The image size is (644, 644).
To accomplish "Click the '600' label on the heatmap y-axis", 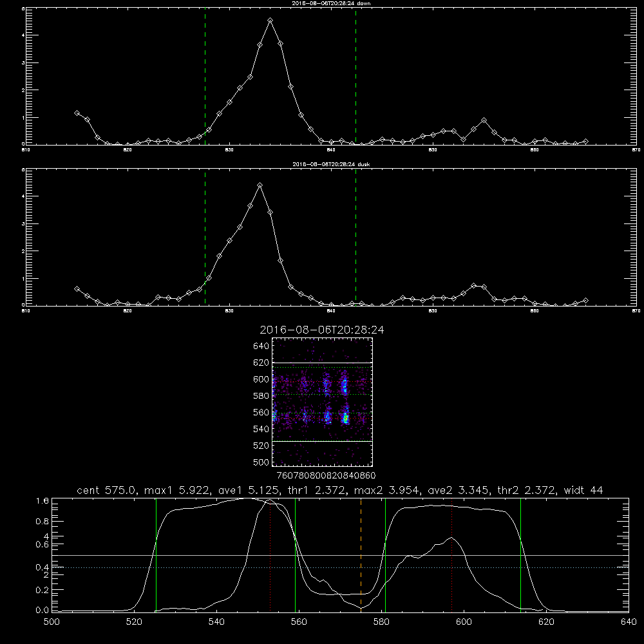I will pos(261,379).
